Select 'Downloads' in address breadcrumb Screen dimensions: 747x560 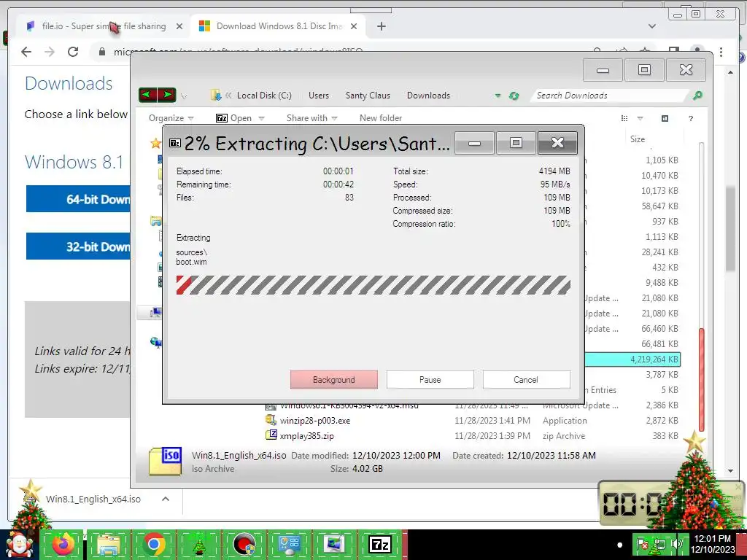428,96
